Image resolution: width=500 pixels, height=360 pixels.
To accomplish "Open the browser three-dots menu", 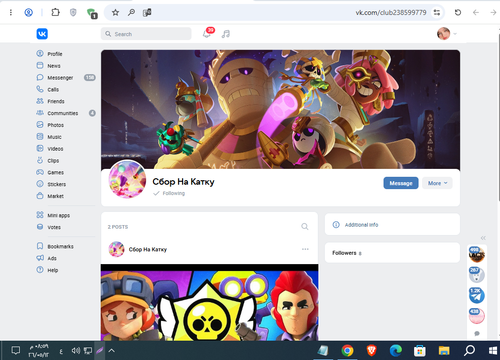I will click(x=11, y=13).
